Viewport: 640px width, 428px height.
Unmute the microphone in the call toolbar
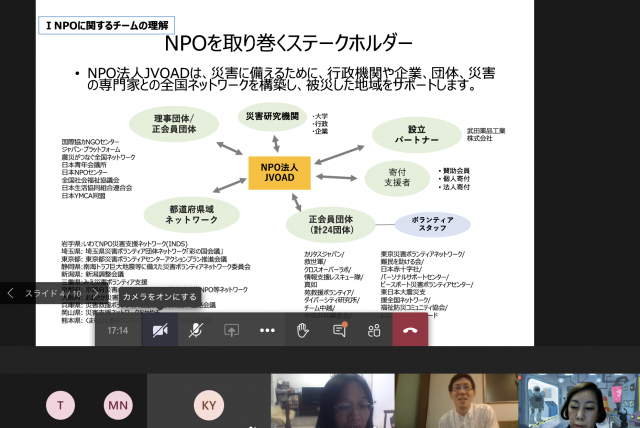[196, 330]
